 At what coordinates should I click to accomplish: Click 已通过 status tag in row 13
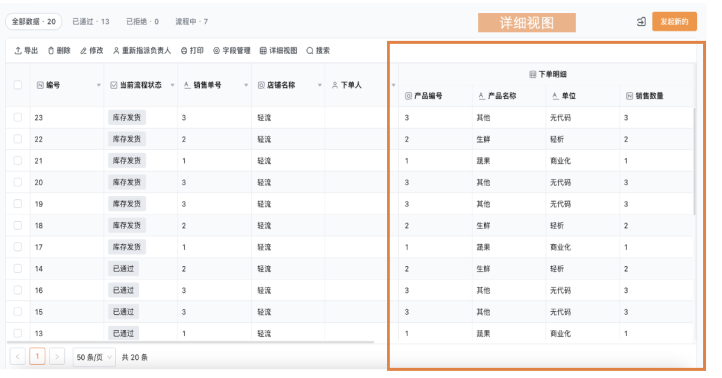123,333
